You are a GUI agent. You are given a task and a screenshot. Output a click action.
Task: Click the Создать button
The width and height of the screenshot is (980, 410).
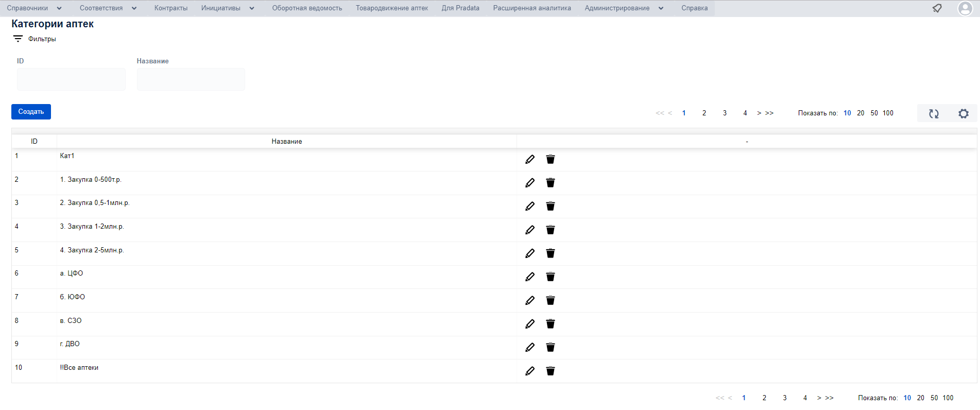[31, 112]
